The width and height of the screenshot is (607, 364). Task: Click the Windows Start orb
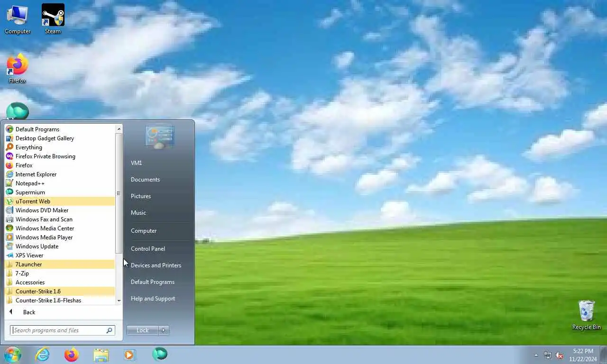click(13, 355)
